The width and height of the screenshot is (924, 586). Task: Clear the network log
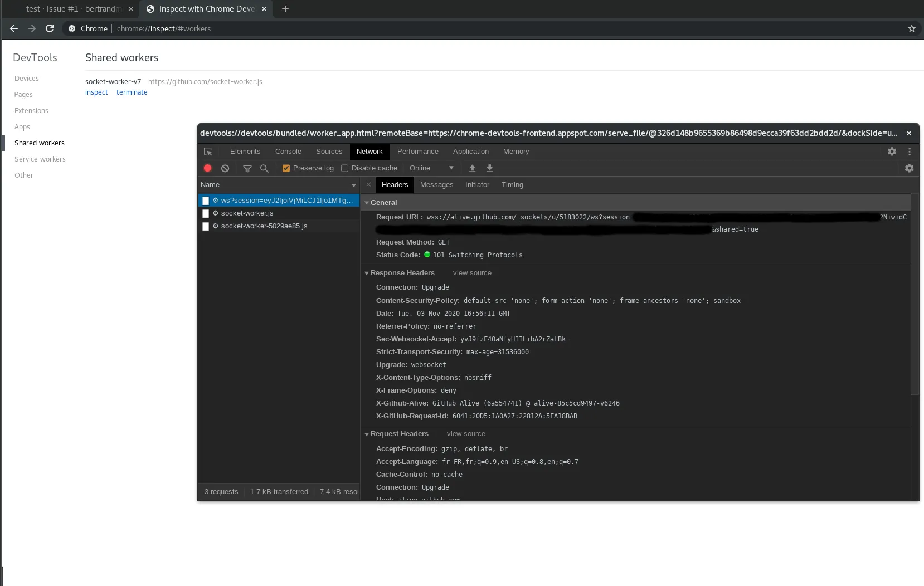pyautogui.click(x=225, y=168)
